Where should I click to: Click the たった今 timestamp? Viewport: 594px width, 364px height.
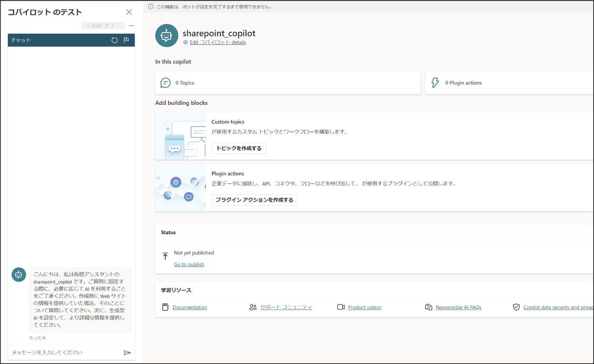[37, 338]
